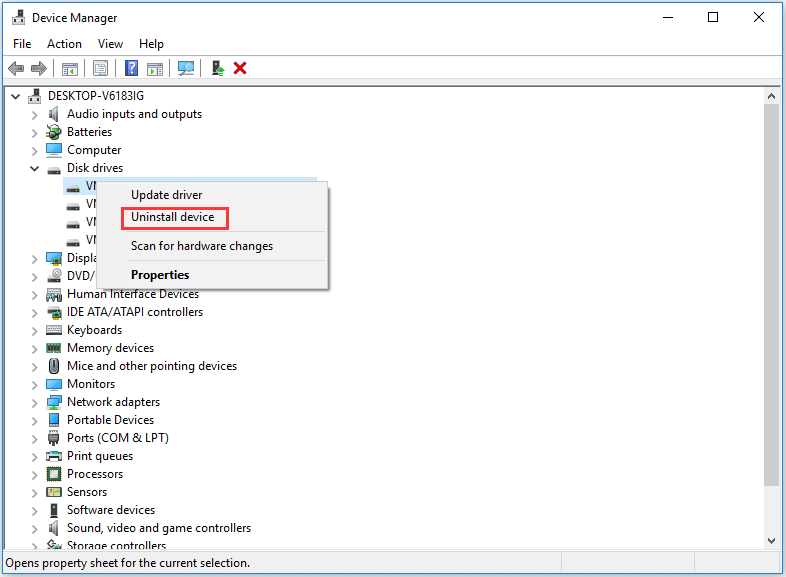Expand Sound, video and game controllers

click(x=34, y=529)
